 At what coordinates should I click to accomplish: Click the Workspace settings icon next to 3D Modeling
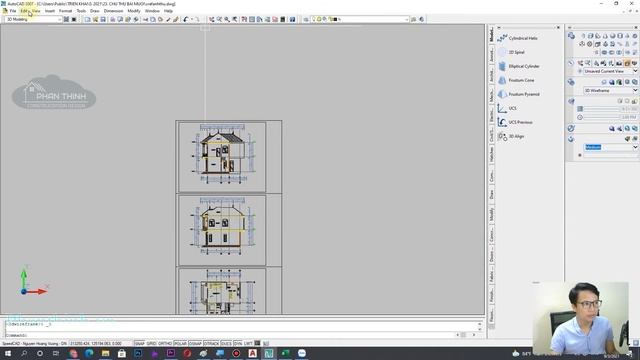click(x=66, y=19)
